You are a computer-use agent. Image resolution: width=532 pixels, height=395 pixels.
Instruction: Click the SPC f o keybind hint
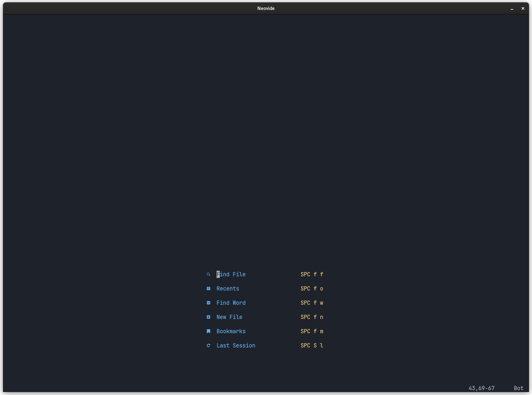point(312,289)
